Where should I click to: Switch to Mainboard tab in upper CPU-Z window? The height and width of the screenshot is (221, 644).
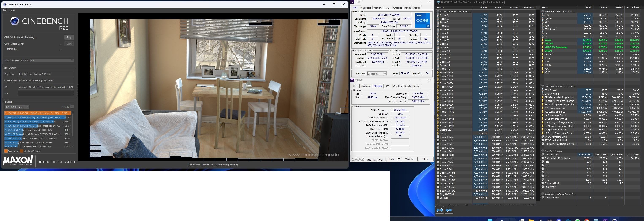(366, 8)
